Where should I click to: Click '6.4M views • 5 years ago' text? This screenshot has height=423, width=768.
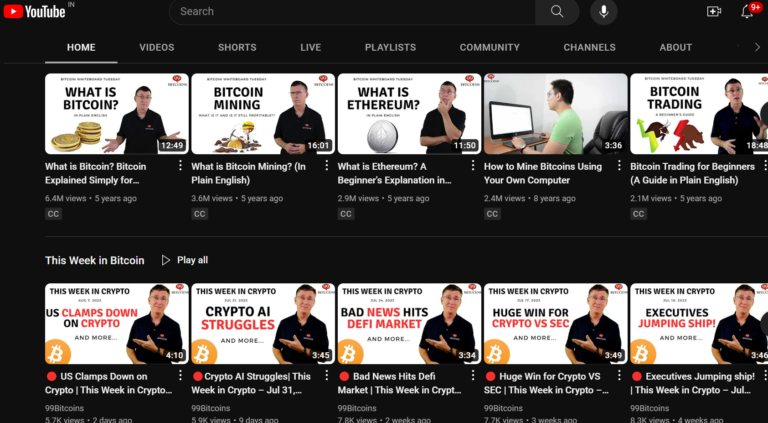(91, 198)
